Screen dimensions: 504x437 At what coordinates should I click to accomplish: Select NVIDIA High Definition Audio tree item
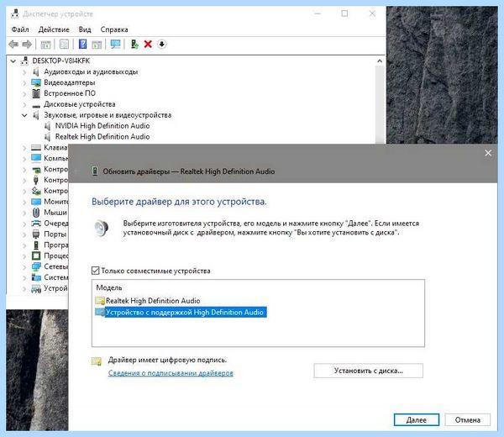(102, 126)
